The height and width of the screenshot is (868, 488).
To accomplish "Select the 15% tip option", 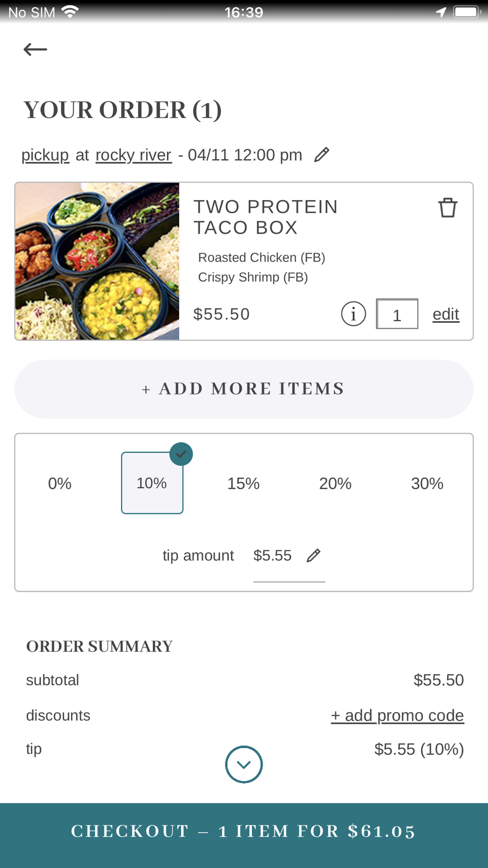I will point(243,483).
